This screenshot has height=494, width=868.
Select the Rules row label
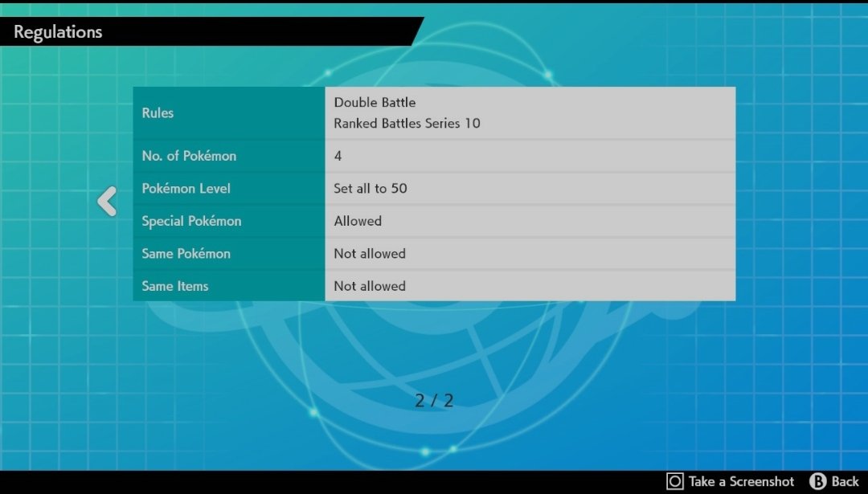tap(158, 112)
